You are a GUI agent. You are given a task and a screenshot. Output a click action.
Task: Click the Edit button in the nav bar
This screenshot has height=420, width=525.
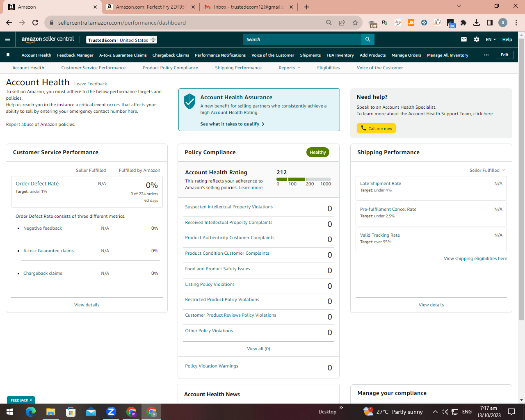504,55
